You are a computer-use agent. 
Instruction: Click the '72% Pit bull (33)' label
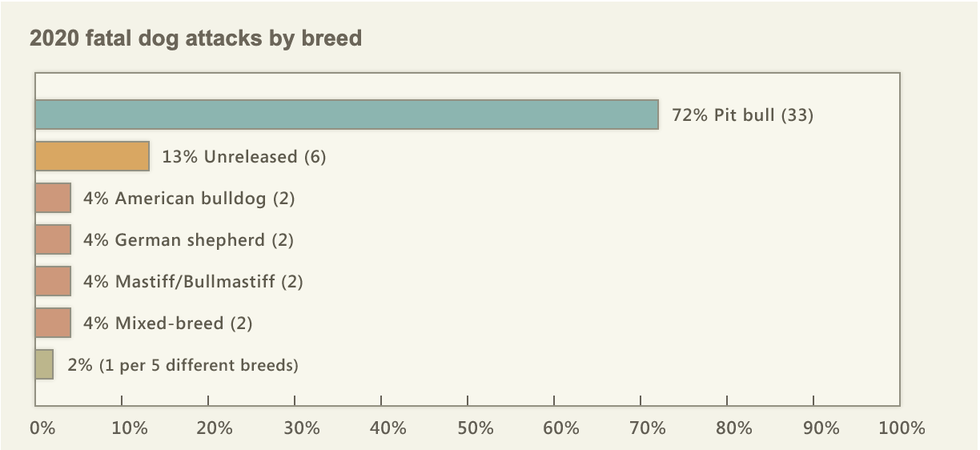(743, 115)
